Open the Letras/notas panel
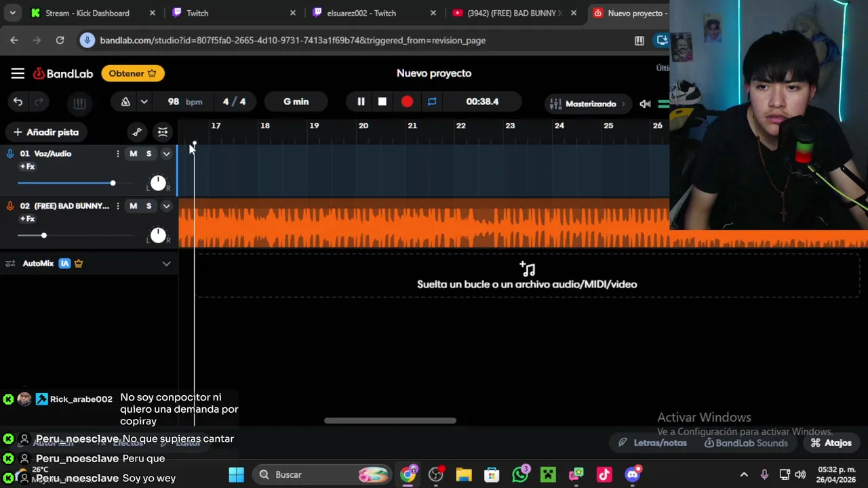The image size is (868, 488). [x=652, y=443]
